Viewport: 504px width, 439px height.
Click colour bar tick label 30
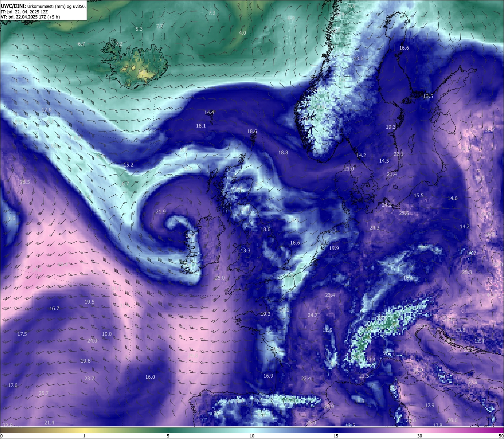pyautogui.click(x=420, y=436)
